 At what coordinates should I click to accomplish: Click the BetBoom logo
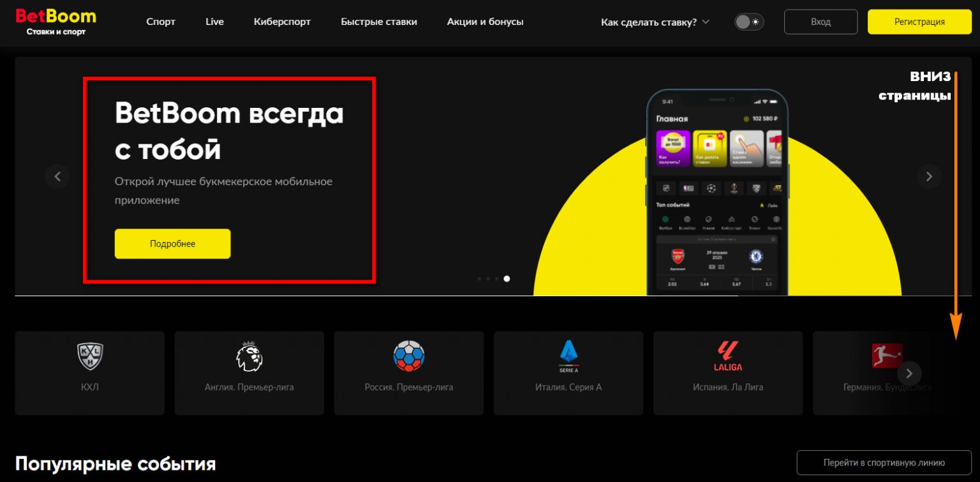pos(56,22)
